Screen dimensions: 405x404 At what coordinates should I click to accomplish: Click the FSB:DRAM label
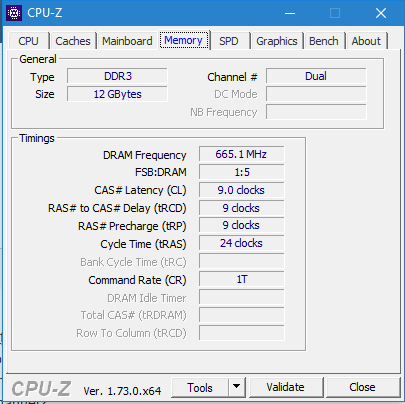tap(161, 172)
